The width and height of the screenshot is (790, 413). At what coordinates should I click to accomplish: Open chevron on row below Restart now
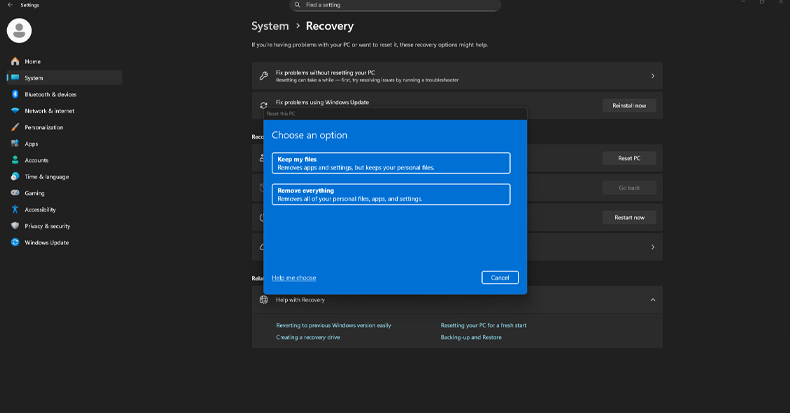pos(652,247)
